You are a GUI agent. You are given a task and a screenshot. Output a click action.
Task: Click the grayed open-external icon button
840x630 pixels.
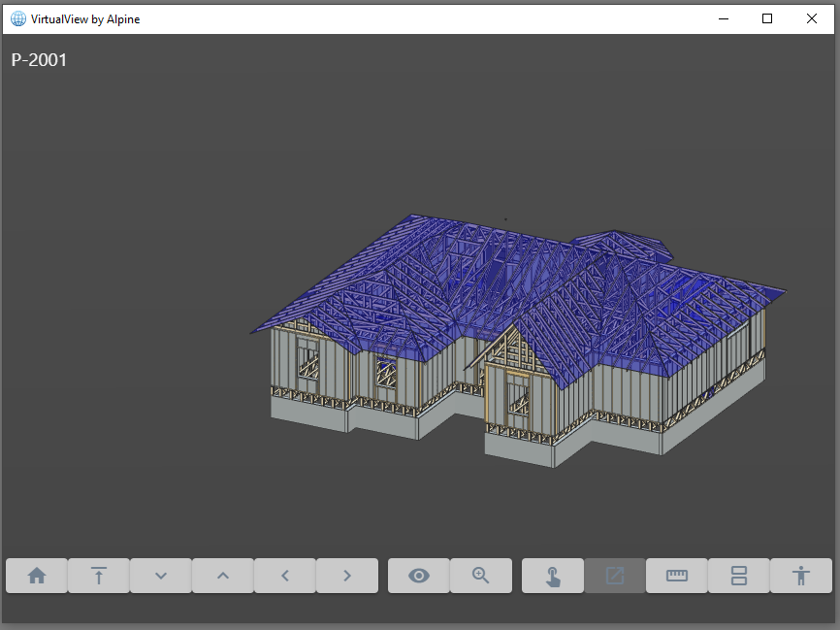coord(615,576)
